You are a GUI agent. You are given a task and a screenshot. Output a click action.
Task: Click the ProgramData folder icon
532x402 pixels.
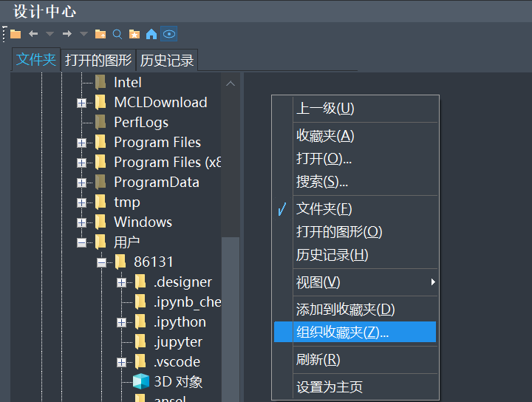pyautogui.click(x=100, y=183)
